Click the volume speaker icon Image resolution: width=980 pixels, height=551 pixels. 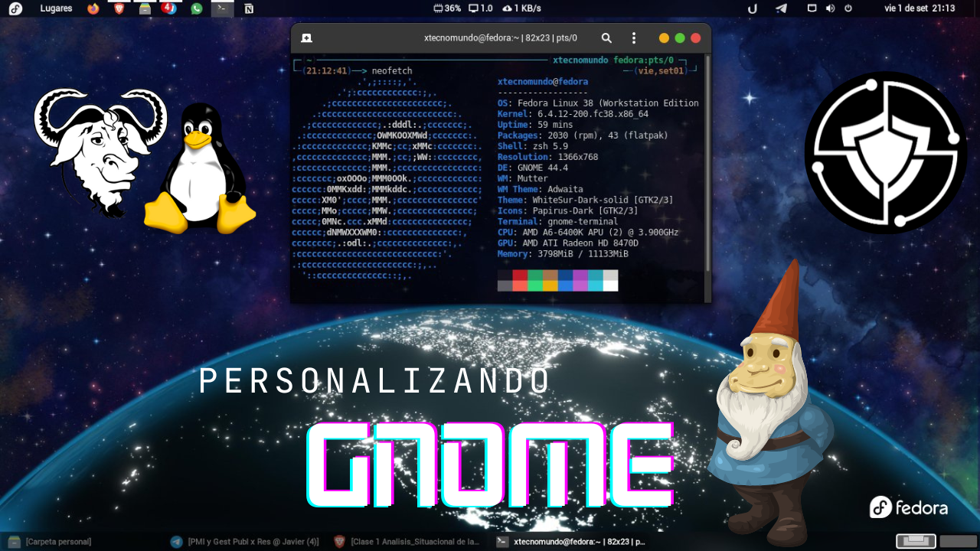pyautogui.click(x=830, y=8)
